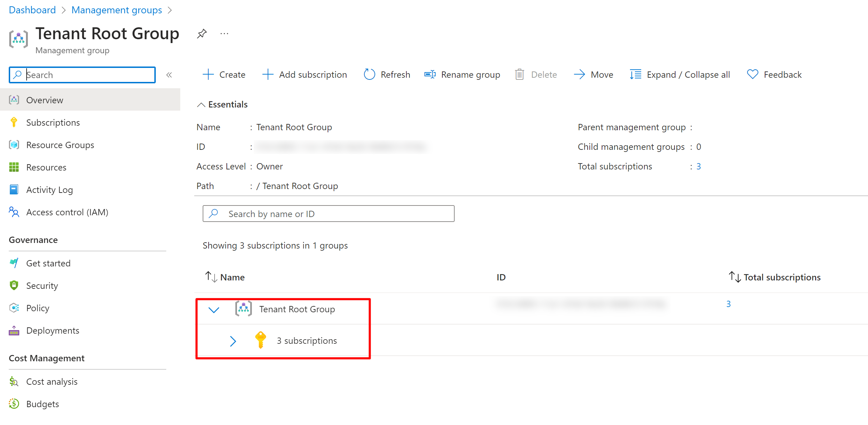This screenshot has height=425, width=868.
Task: Open Subscriptions in sidebar
Action: 53,123
